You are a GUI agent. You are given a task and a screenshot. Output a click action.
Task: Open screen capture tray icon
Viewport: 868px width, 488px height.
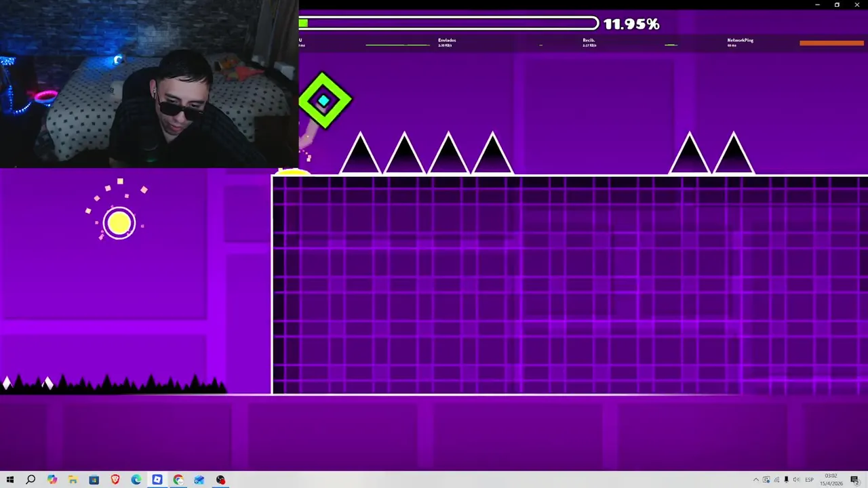tap(766, 480)
